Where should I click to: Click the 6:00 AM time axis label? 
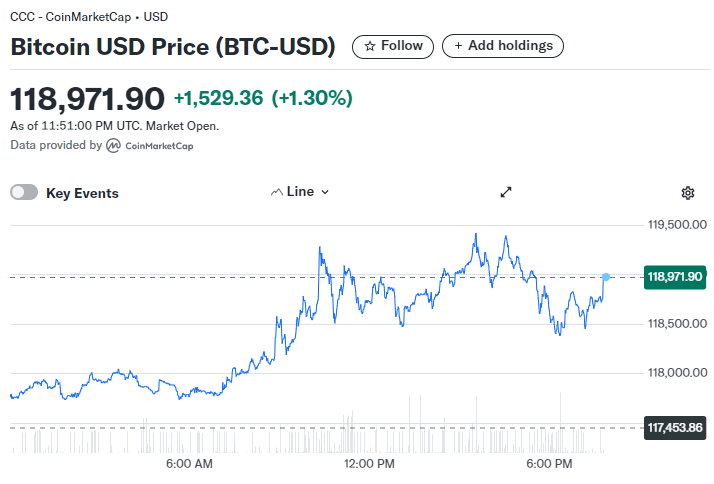189,464
